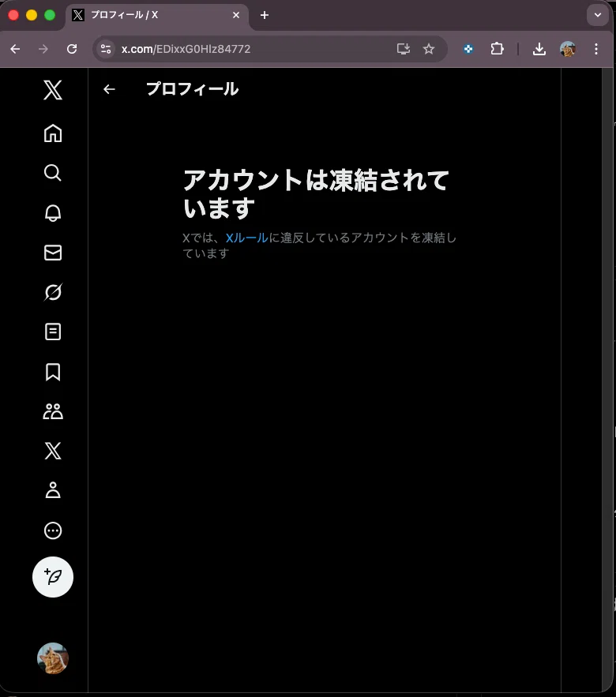Image resolution: width=616 pixels, height=697 pixels.
Task: Open Messages envelope icon
Action: tap(53, 253)
